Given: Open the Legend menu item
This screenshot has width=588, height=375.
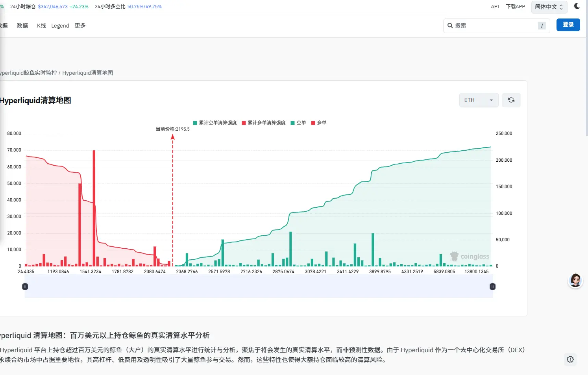Looking at the screenshot, I should point(60,26).
